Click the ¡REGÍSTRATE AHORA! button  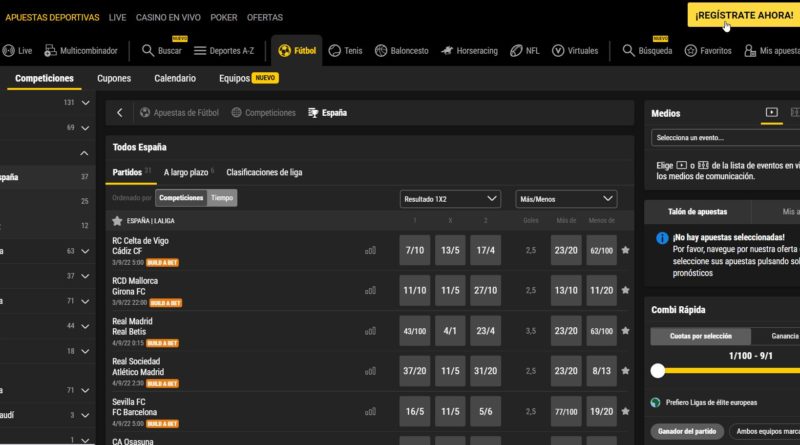744,15
